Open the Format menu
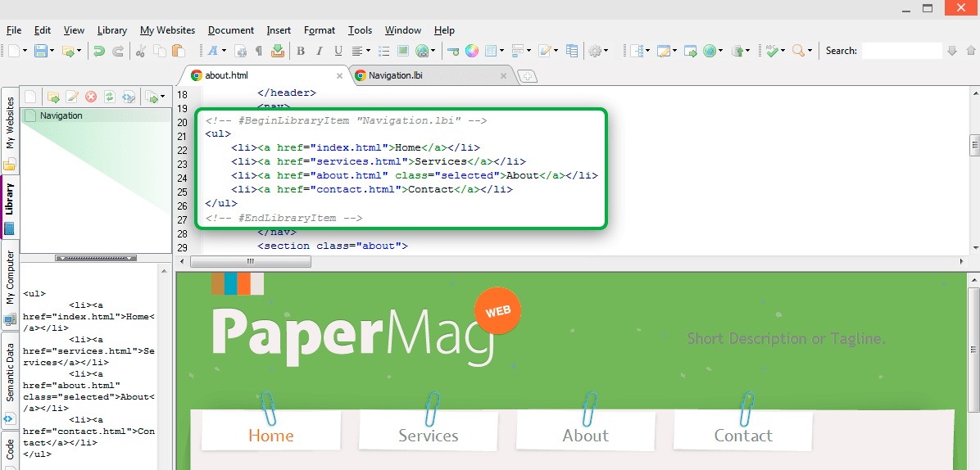This screenshot has height=470, width=980. click(320, 30)
